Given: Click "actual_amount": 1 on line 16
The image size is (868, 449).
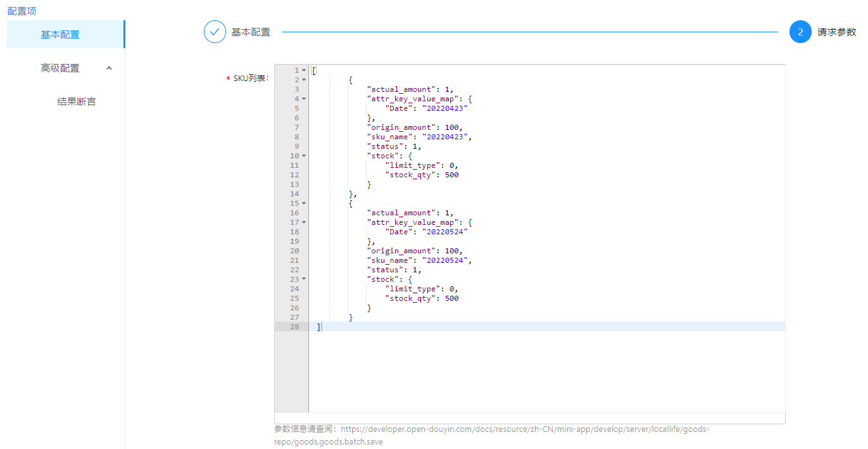Looking at the screenshot, I should (410, 213).
